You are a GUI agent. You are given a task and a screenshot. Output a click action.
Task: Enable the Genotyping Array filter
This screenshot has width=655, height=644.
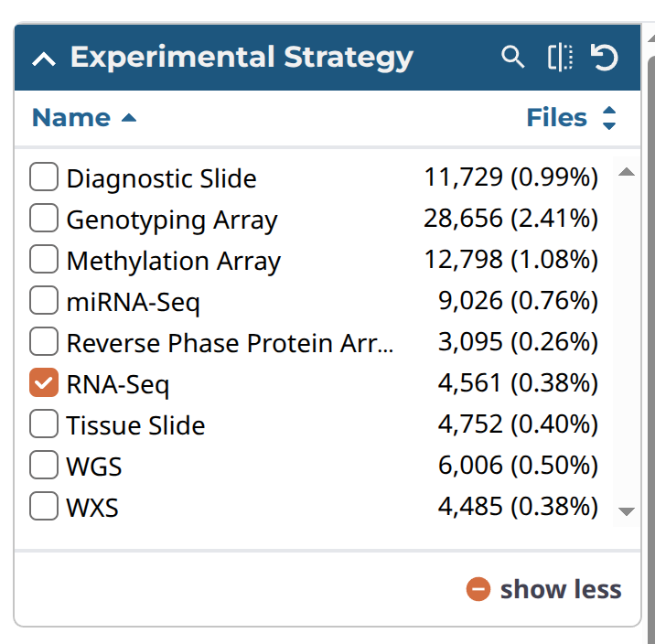click(44, 219)
